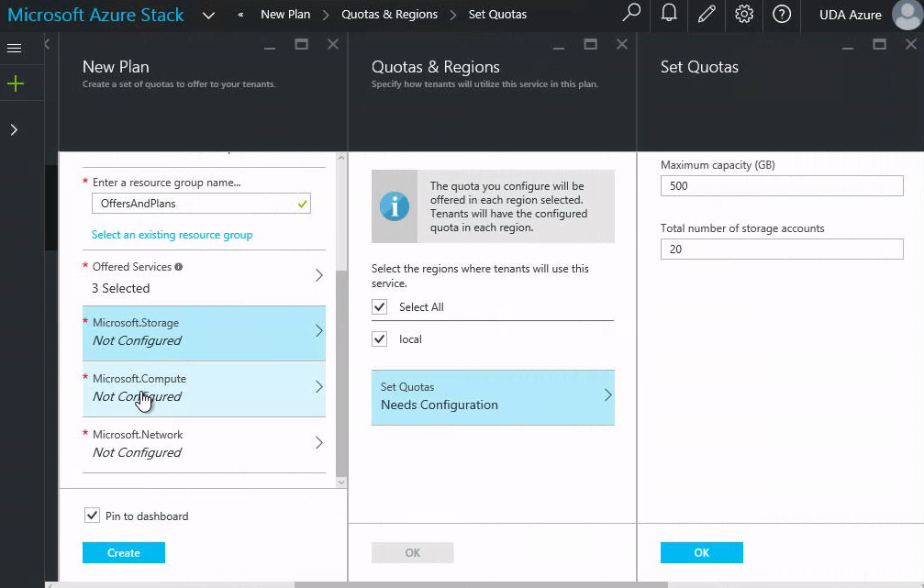The image size is (924, 588).
Task: Click the pencil edit icon in top bar
Action: [x=706, y=14]
